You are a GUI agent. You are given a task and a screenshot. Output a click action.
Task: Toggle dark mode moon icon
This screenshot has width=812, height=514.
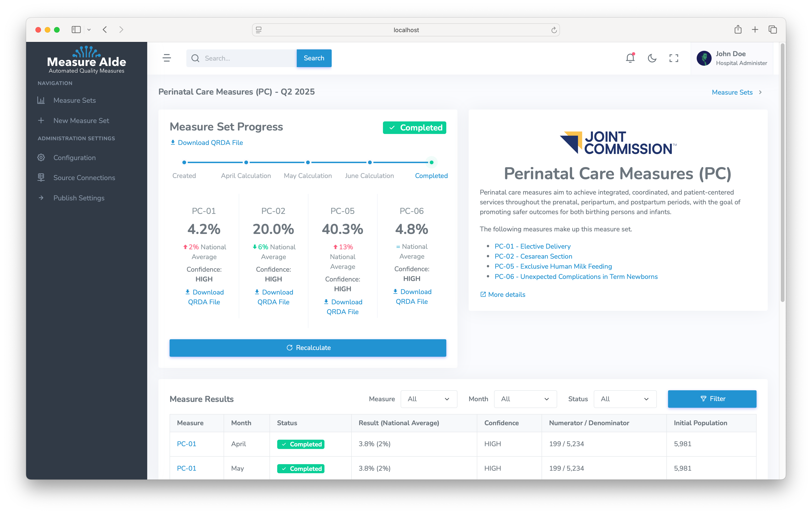point(652,58)
